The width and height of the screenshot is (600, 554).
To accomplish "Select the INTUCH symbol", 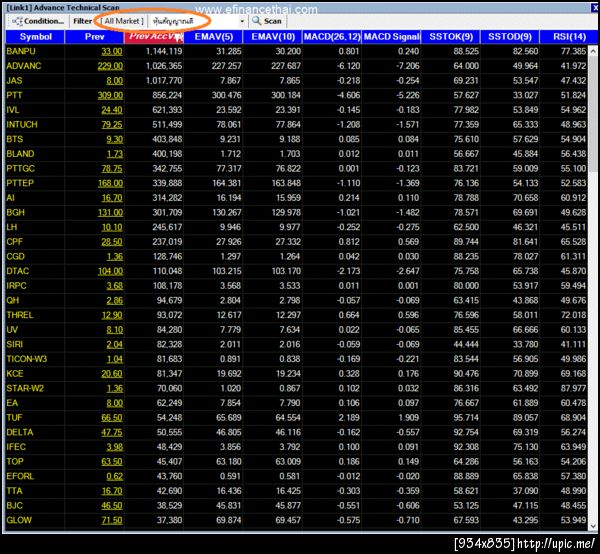I will point(22,124).
